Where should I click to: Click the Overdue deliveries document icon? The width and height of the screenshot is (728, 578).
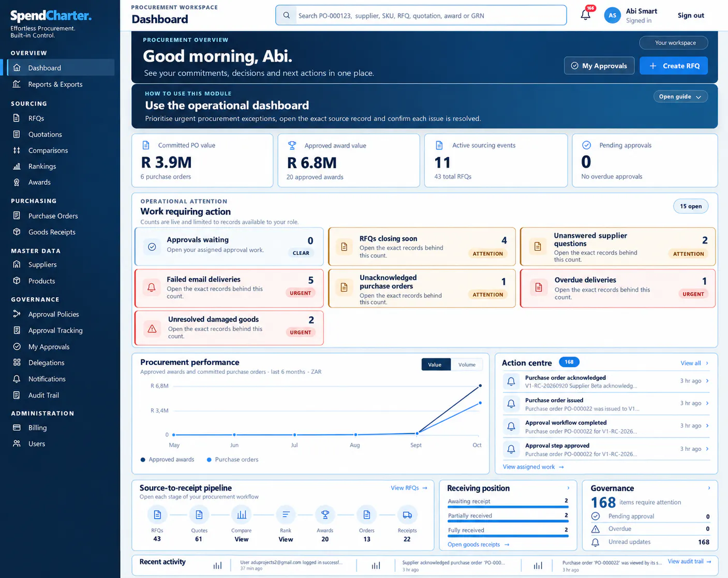coord(539,287)
